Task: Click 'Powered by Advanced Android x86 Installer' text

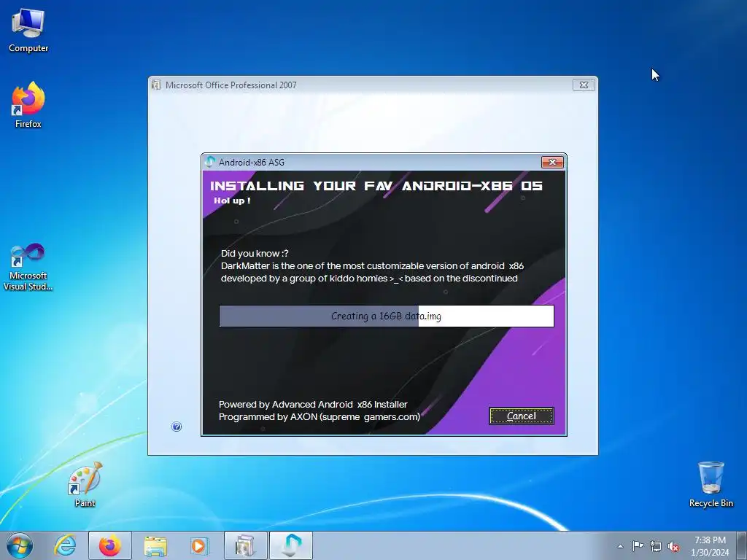Action: [313, 404]
